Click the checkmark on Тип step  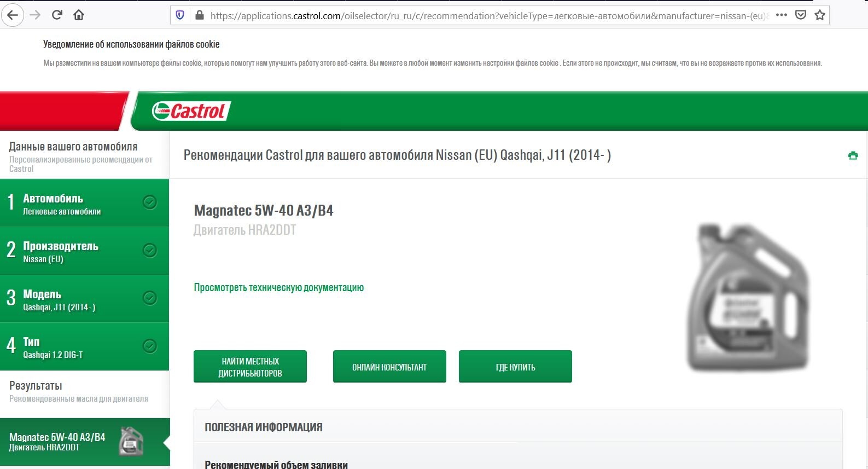[x=150, y=346]
